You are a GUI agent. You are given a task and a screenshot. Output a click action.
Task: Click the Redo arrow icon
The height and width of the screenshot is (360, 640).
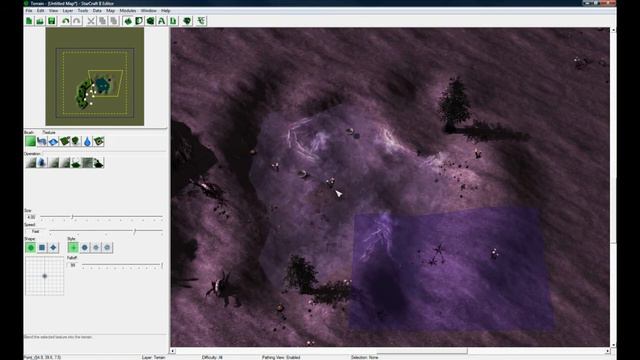click(76, 21)
